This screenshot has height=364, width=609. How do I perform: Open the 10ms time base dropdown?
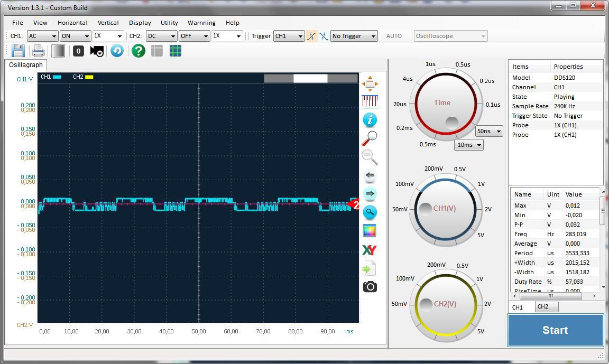click(x=469, y=145)
